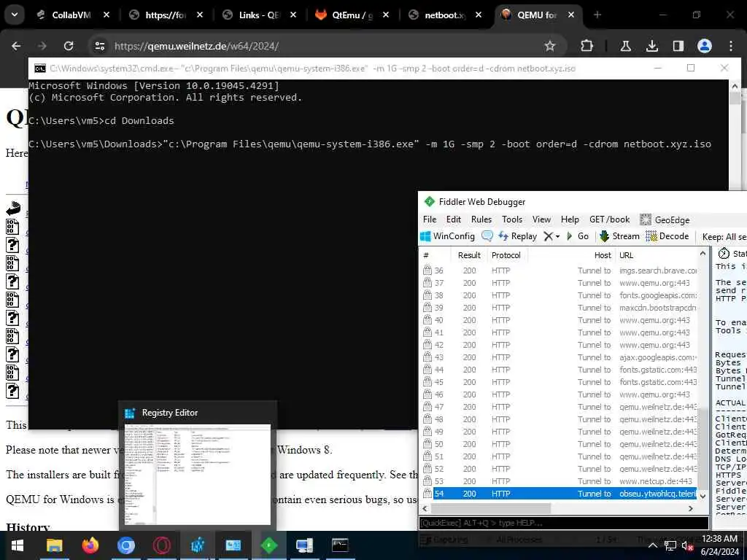Open the browser Extensions puzzle icon
This screenshot has width=747, height=560.
587,46
